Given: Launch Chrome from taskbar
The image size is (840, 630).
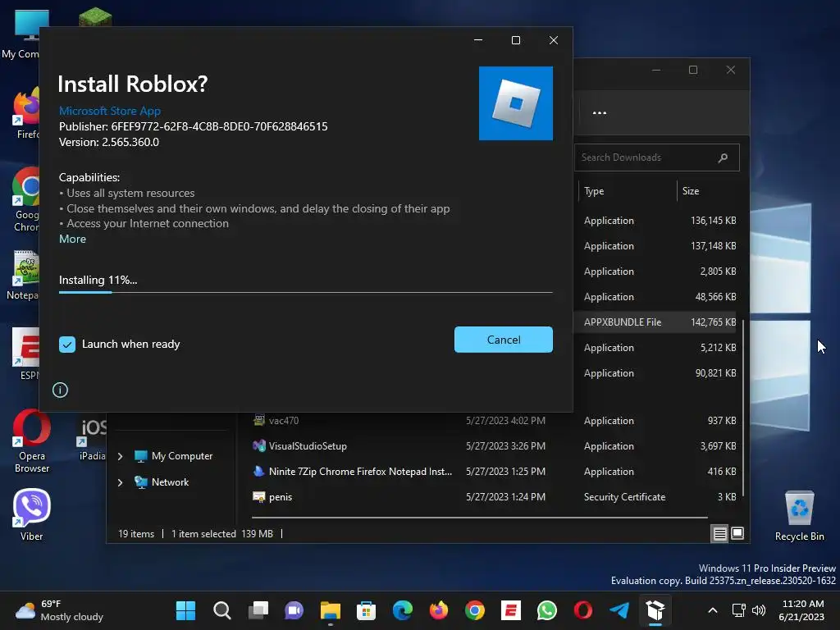Looking at the screenshot, I should [x=475, y=610].
